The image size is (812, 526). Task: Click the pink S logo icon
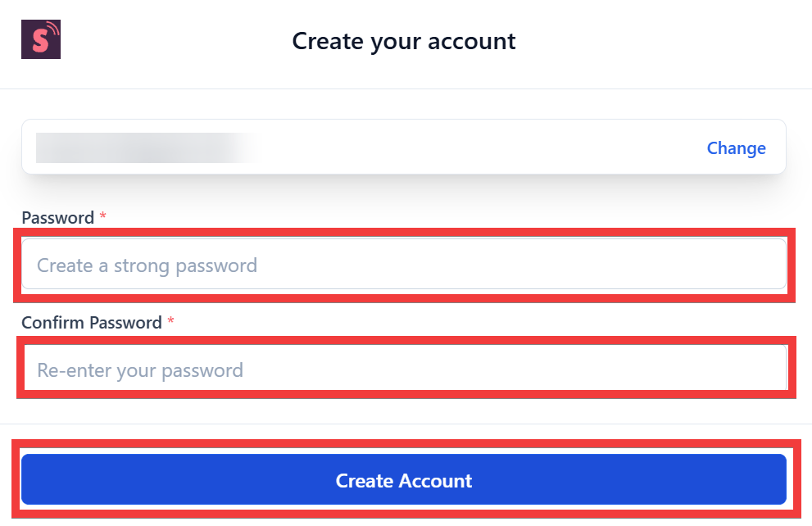point(40,39)
